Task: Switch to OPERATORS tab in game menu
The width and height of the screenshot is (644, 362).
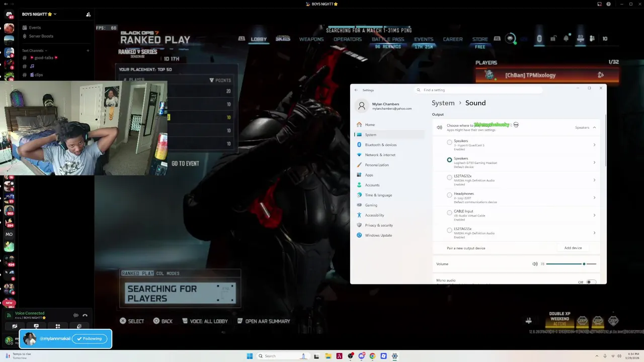Action: [348, 39]
